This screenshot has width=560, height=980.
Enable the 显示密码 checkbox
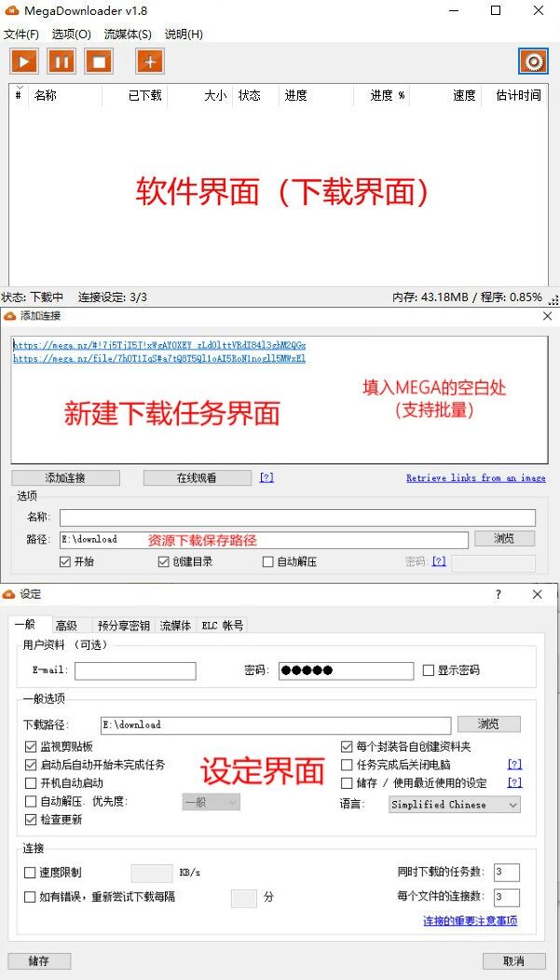click(429, 670)
